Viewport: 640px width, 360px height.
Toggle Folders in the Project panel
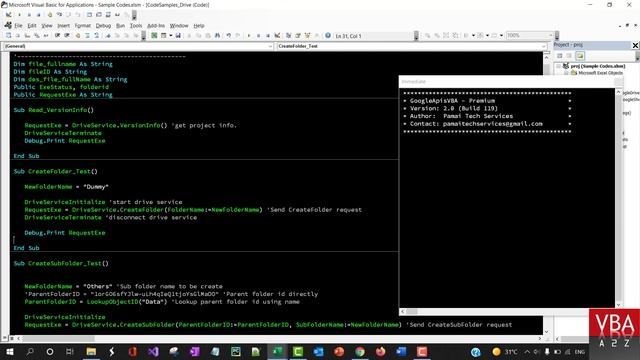click(580, 56)
